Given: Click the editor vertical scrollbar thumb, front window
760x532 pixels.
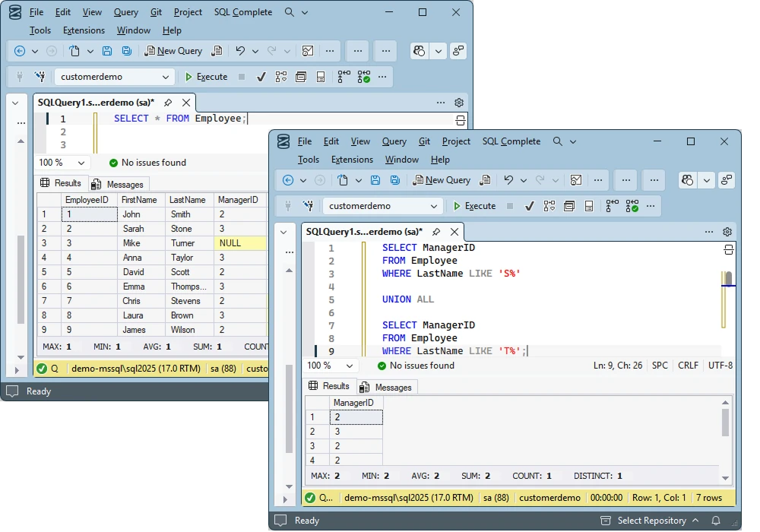Looking at the screenshot, I should [x=728, y=278].
